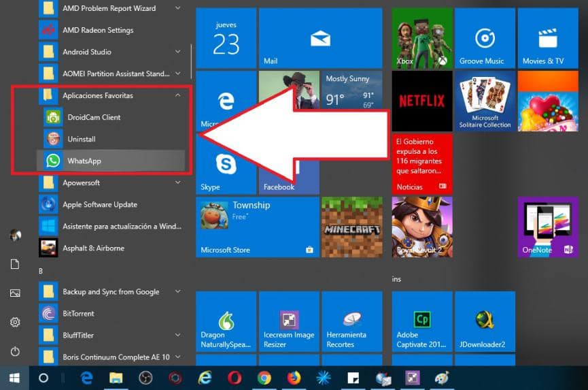Open Icecream Image Resizer tile

pyautogui.click(x=289, y=321)
